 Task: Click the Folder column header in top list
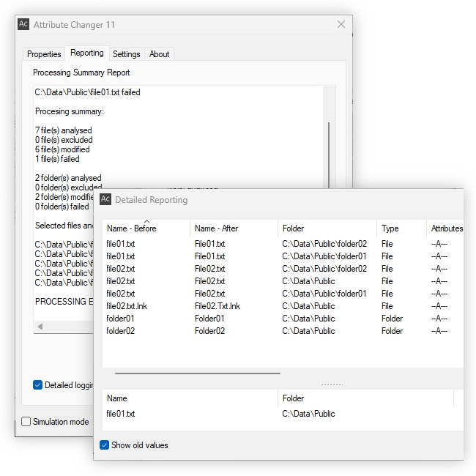pos(293,228)
